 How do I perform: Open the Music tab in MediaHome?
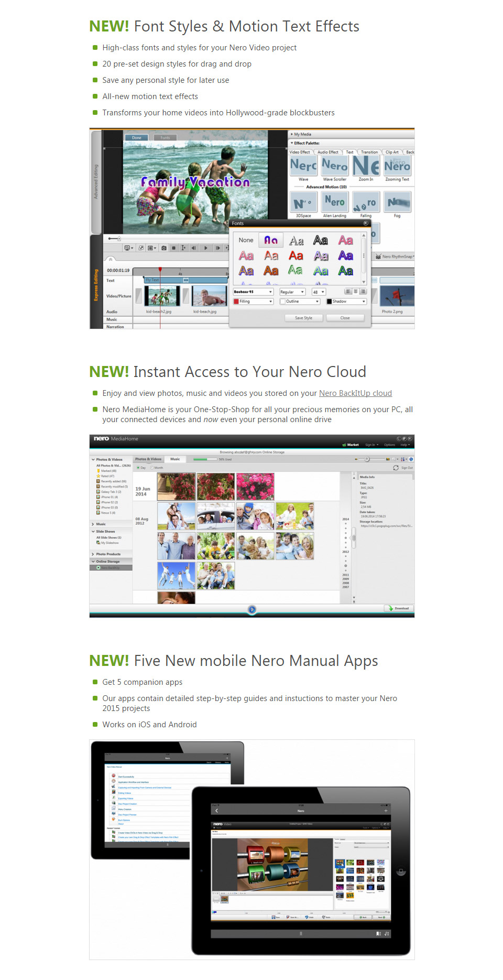click(x=175, y=459)
